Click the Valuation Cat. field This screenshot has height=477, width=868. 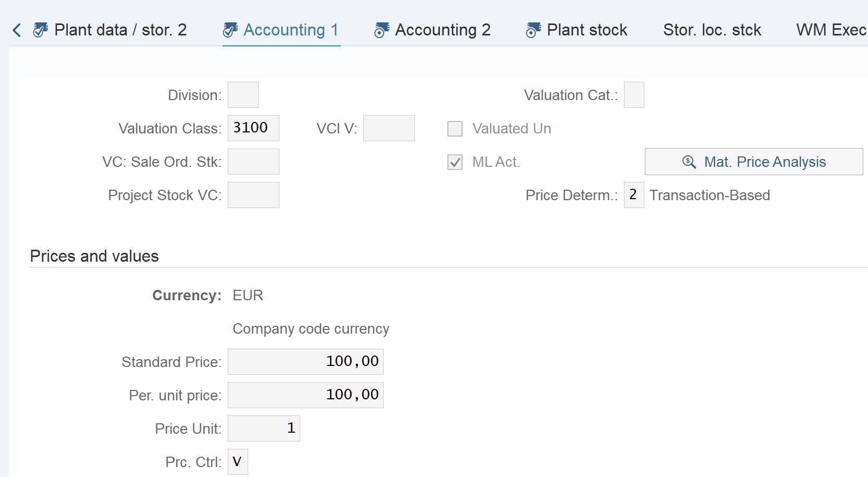point(634,95)
